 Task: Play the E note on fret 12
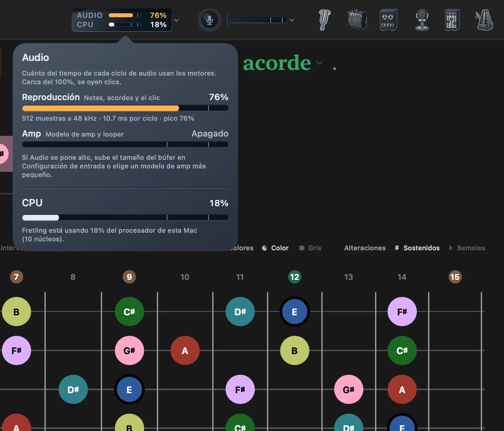coord(294,312)
